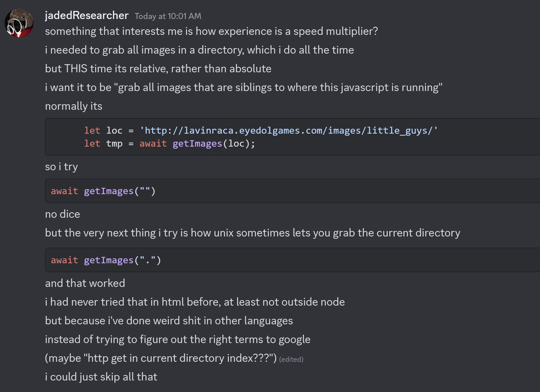The height and width of the screenshot is (392, 540).
Task: Click the "but THIS time its relative" message
Action: pos(158,69)
